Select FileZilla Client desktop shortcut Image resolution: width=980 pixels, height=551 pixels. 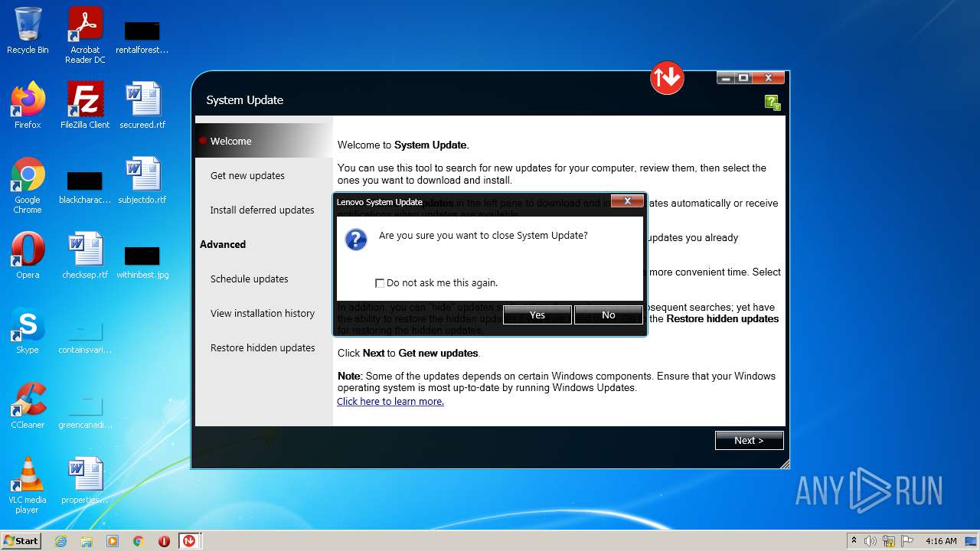click(x=85, y=106)
